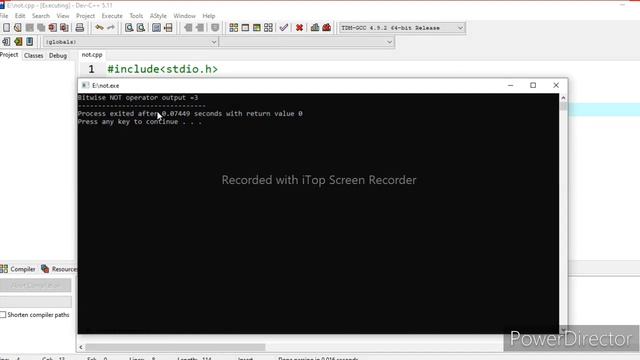The image size is (640, 360).
Task: Click the horizontal scrollbar left arrow
Action: [x=81, y=347]
